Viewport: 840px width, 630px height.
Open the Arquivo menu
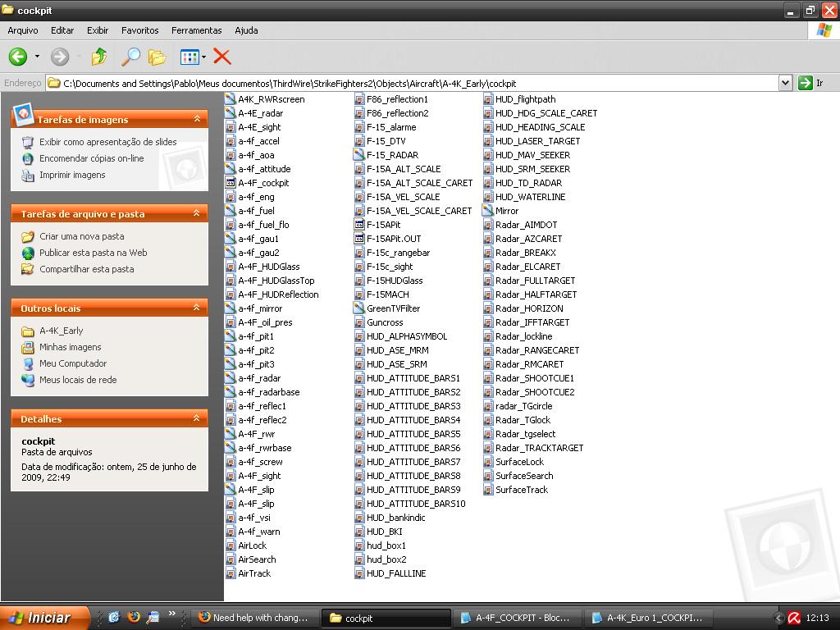[22, 30]
